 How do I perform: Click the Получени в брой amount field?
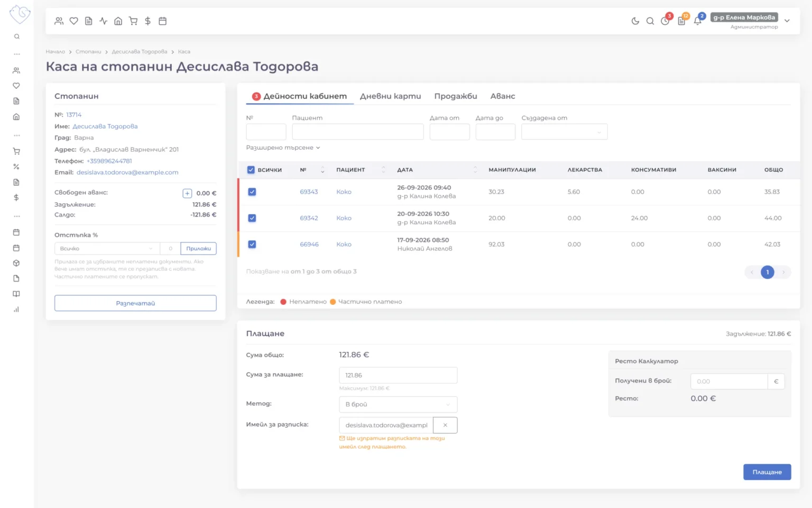point(729,382)
